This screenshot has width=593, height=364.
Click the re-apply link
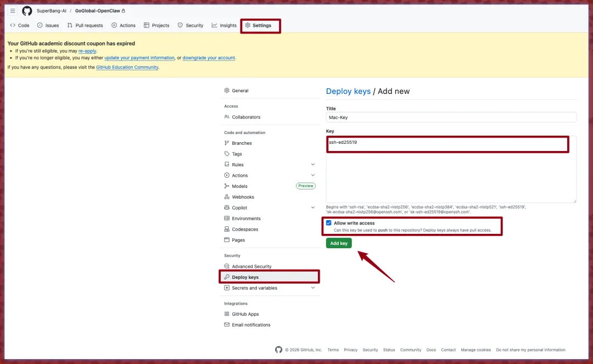click(87, 51)
